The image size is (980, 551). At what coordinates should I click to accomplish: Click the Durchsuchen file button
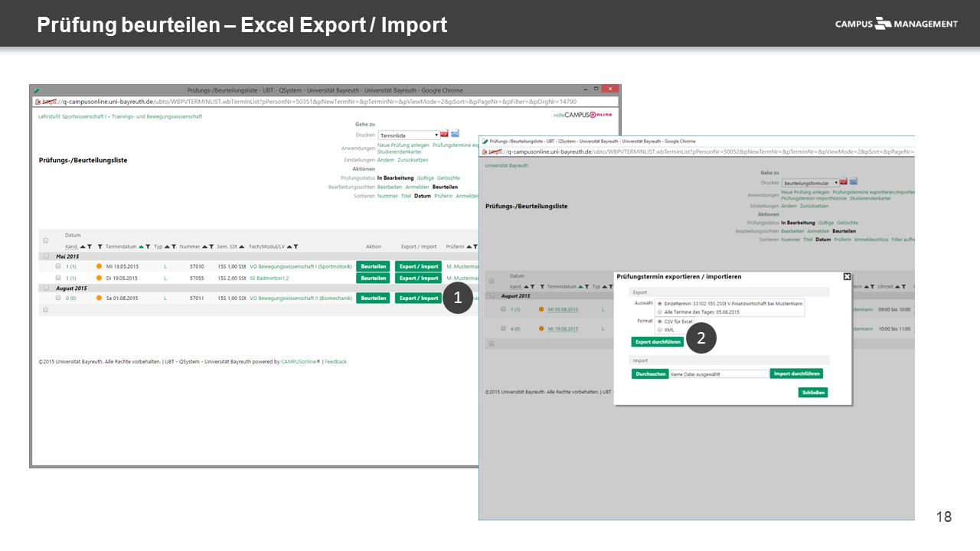pyautogui.click(x=650, y=374)
